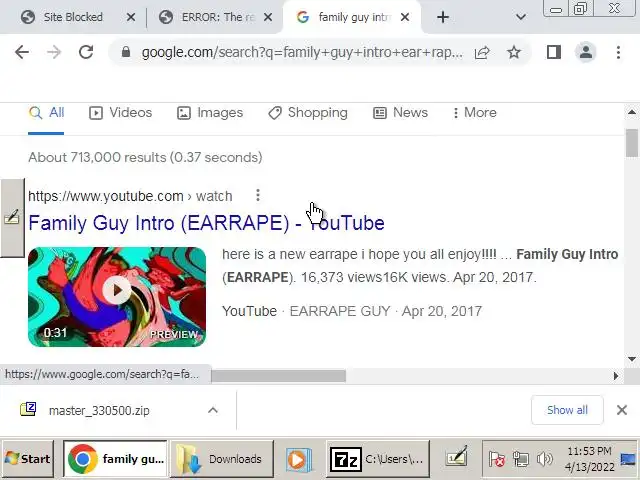Expand the More search filters menu
This screenshot has height=480, width=640.
tap(475, 113)
